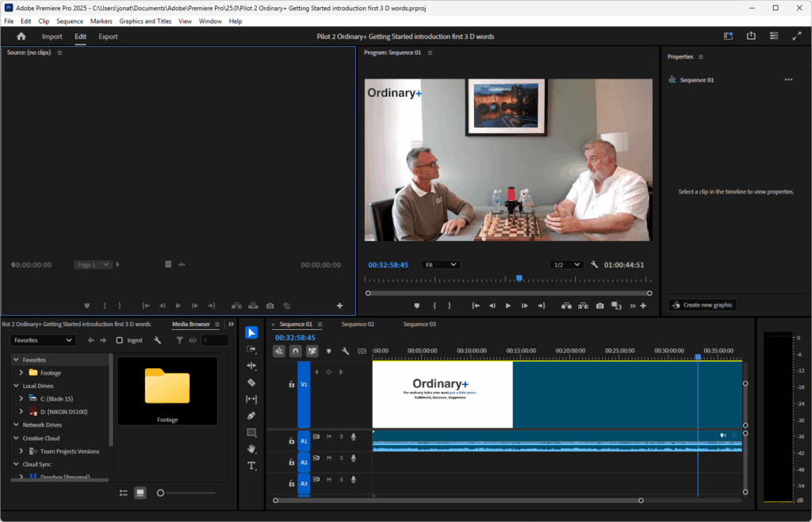Open the Sequence menu

70,21
